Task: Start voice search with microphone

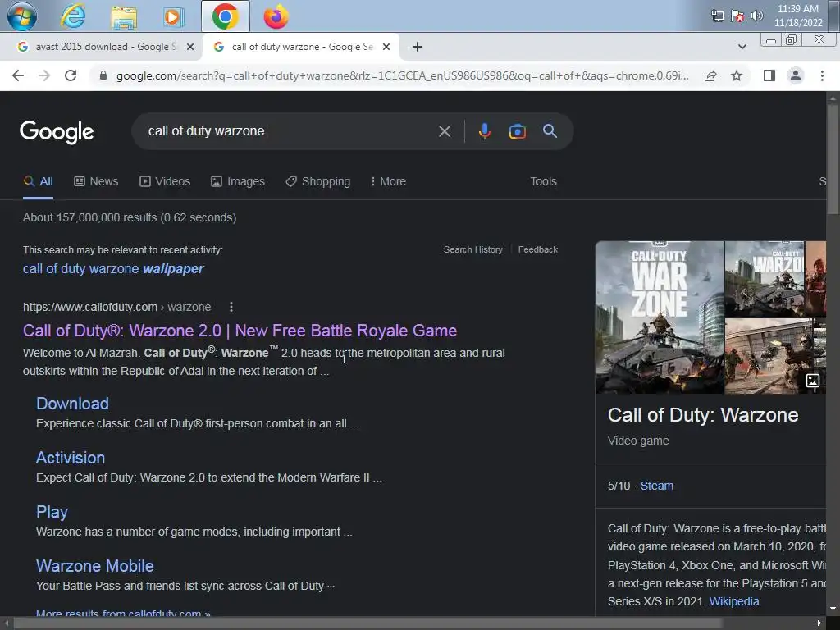Action: (x=484, y=131)
